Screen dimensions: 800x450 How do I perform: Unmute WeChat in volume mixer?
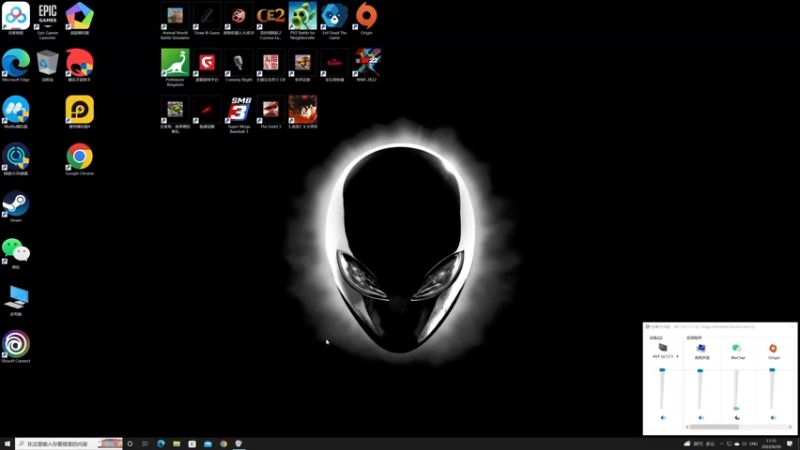click(x=737, y=417)
